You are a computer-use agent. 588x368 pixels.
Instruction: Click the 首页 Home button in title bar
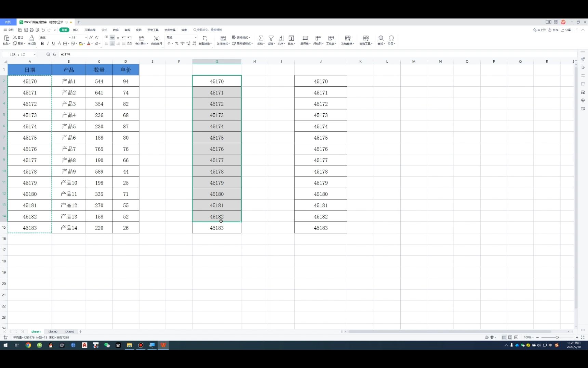[x=8, y=22]
